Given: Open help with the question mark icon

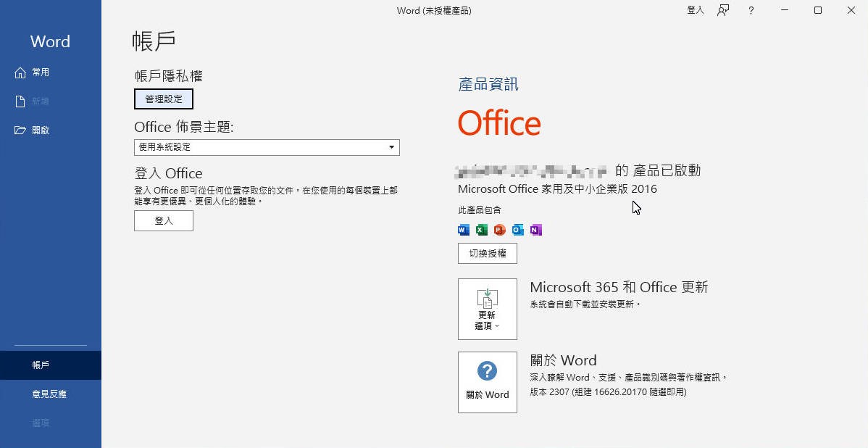Looking at the screenshot, I should (x=751, y=10).
